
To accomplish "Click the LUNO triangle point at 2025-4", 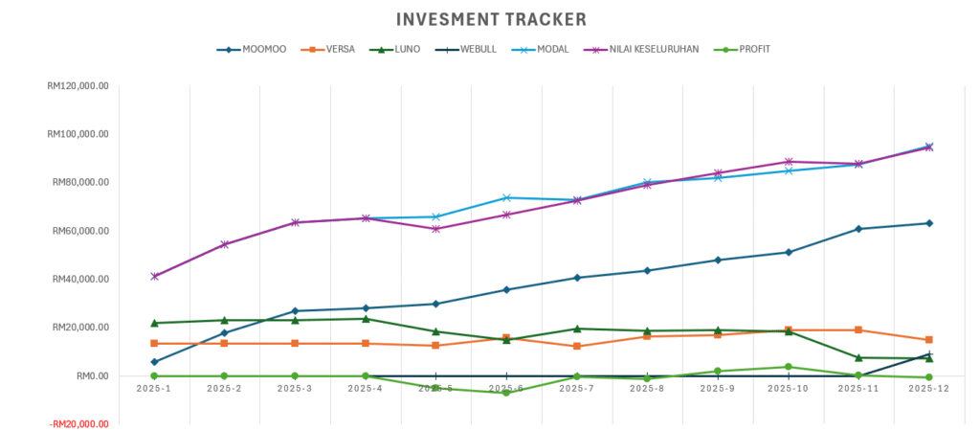I will pyautogui.click(x=366, y=319).
